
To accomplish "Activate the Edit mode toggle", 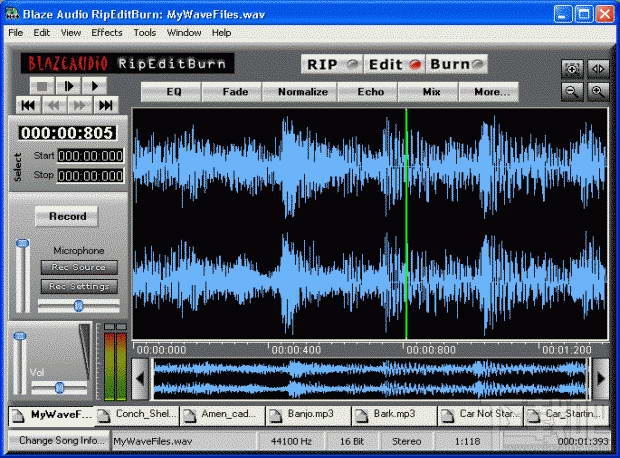I will point(393,64).
